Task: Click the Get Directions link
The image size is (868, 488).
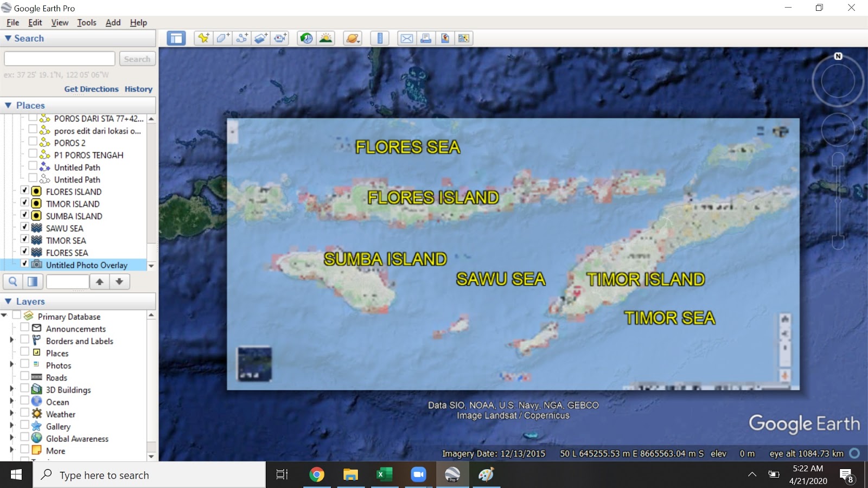Action: click(91, 89)
